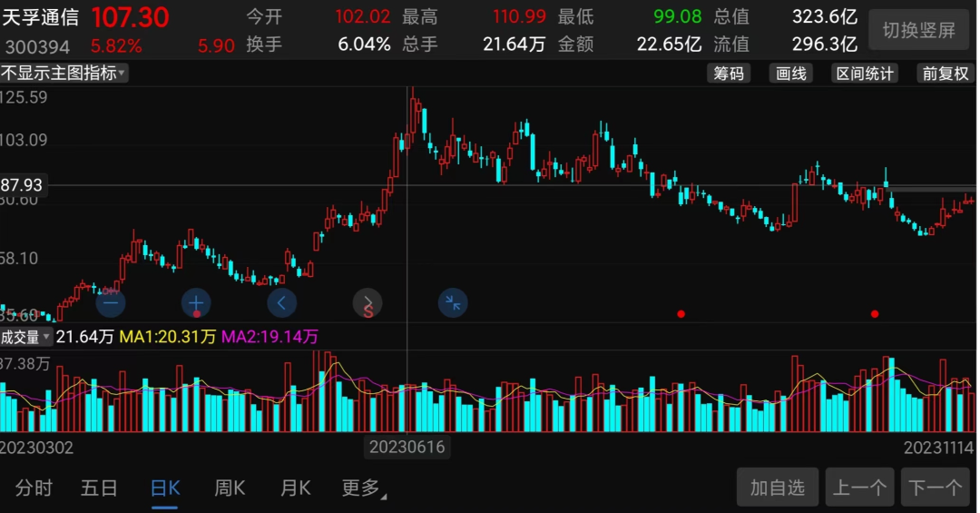Click the collapse arrows chart icon
The height and width of the screenshot is (513, 980).
point(453,303)
